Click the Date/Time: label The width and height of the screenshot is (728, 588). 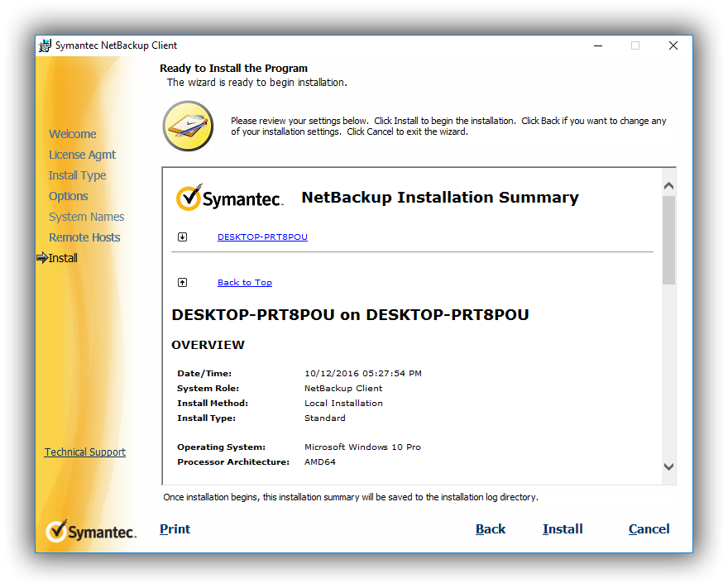pos(204,374)
